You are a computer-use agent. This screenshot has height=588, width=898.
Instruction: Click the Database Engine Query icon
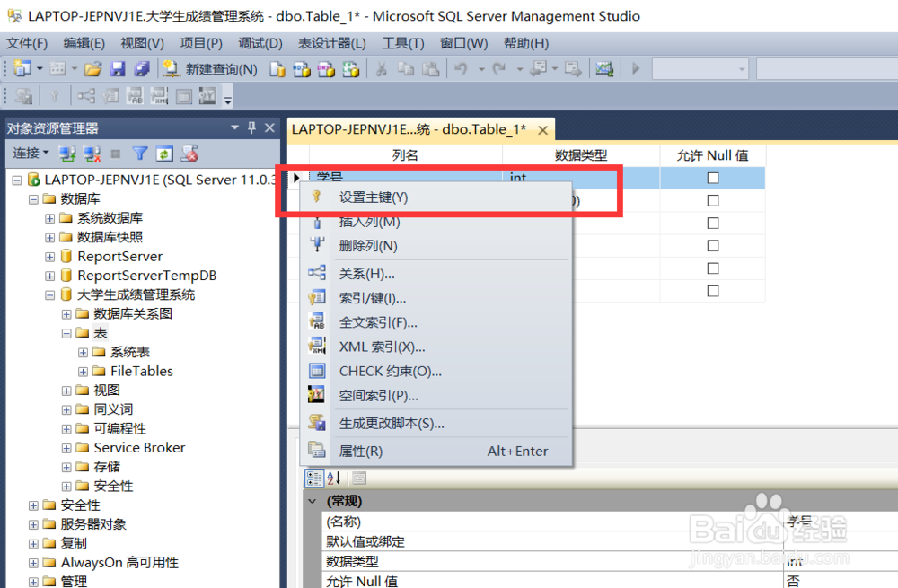277,69
